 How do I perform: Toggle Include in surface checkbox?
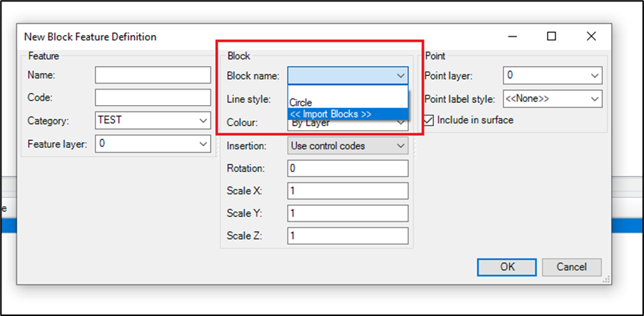pyautogui.click(x=429, y=121)
